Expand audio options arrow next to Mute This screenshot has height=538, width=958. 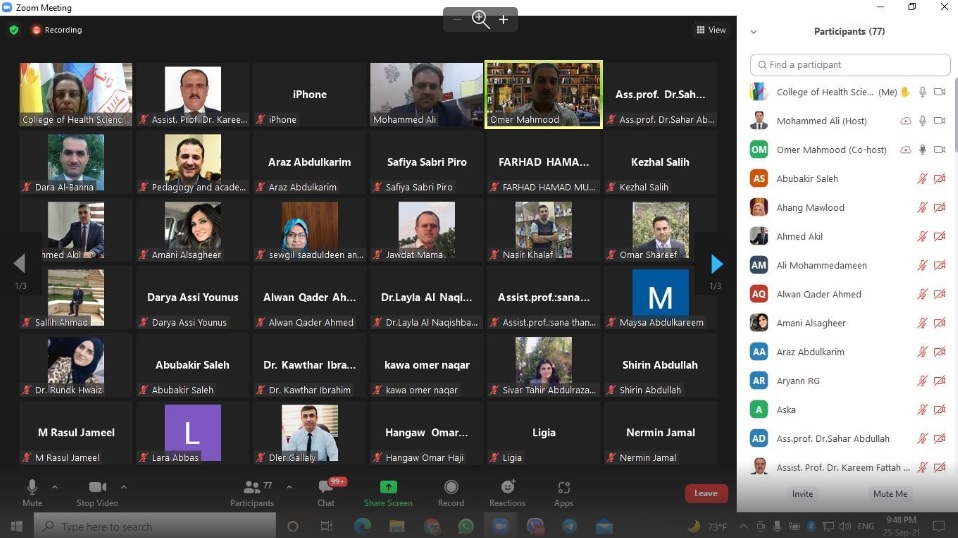54,487
